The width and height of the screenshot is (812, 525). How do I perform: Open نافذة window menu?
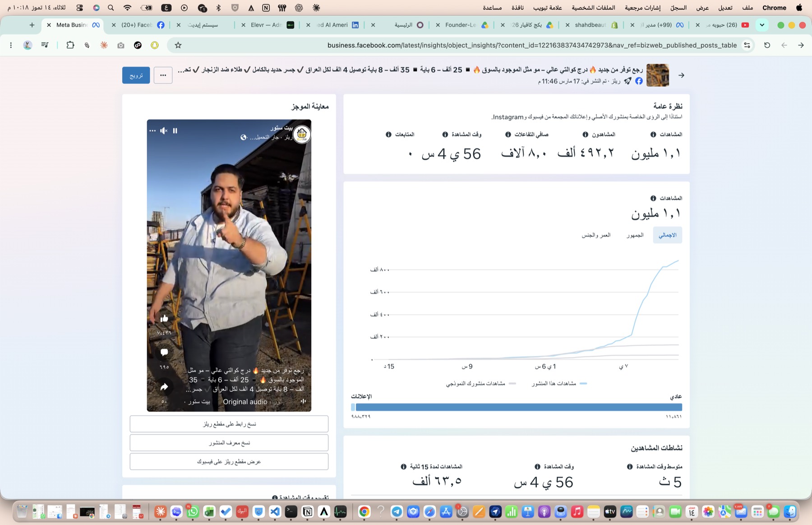click(517, 8)
